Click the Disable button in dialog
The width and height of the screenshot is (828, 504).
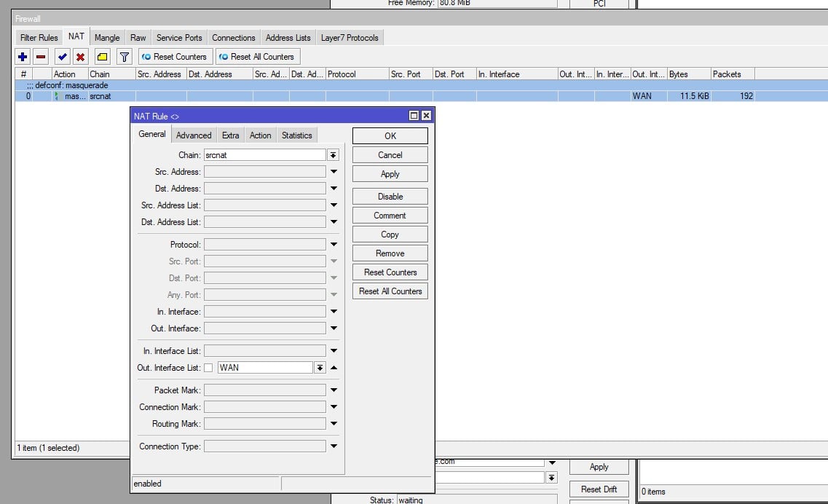point(390,197)
